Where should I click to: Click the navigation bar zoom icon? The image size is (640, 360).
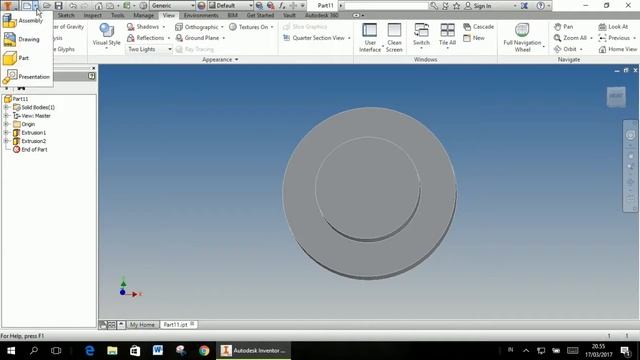click(x=631, y=167)
